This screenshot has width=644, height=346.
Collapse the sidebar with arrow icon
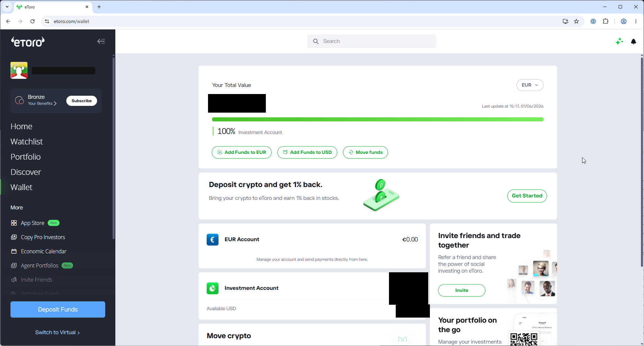click(101, 41)
